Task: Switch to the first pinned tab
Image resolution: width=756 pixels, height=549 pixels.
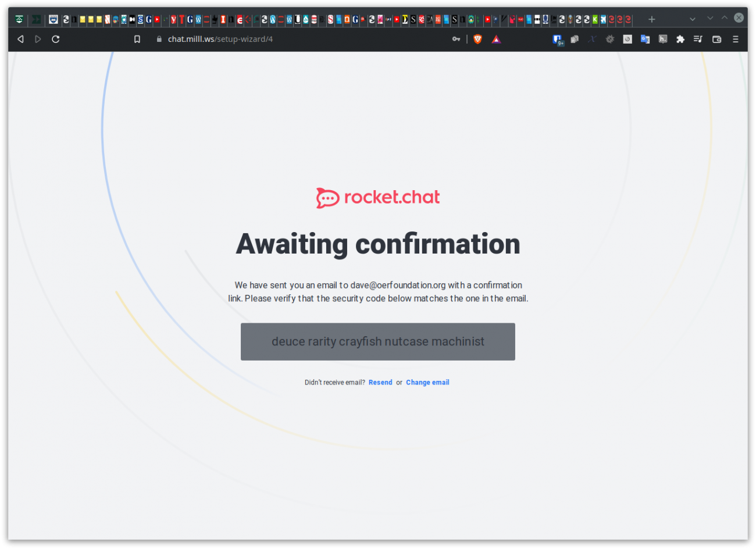Action: (19, 19)
